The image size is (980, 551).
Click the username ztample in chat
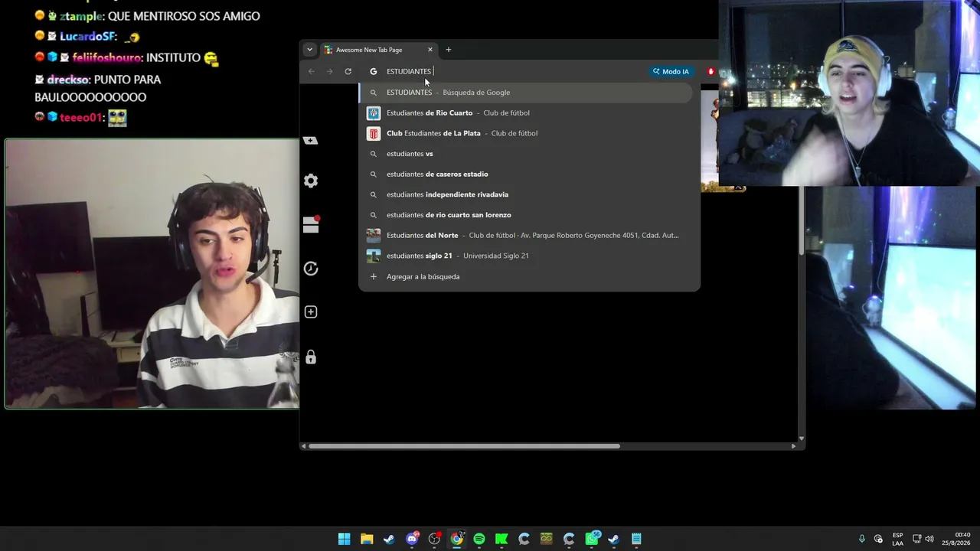coord(83,16)
